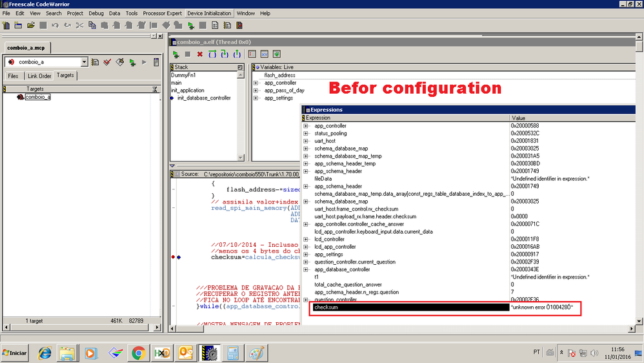
Task: Expand app_pass_of_day in Variables pane
Action: (256, 90)
